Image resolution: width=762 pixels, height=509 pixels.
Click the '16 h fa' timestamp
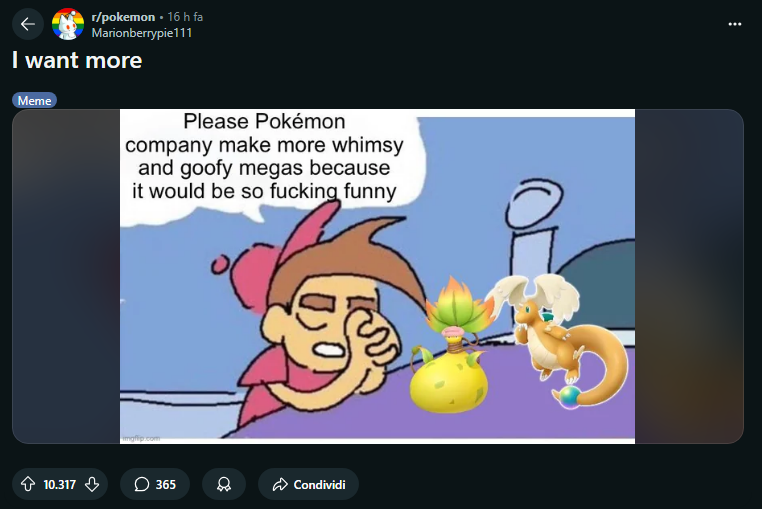click(185, 17)
